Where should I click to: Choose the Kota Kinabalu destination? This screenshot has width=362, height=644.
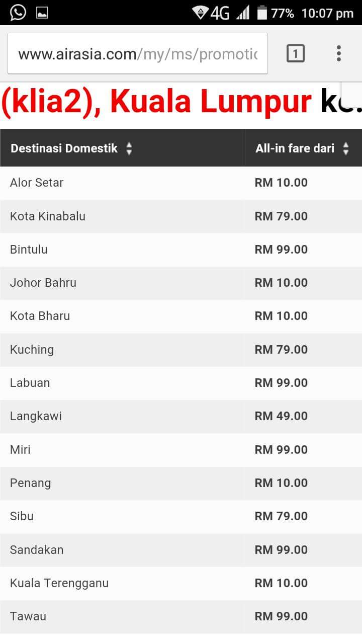coord(48,216)
